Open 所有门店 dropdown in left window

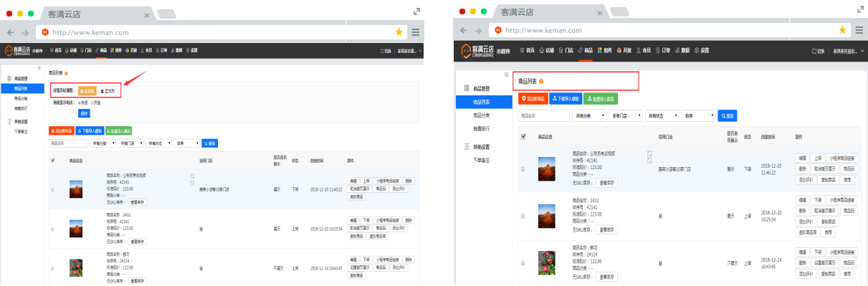(130, 143)
